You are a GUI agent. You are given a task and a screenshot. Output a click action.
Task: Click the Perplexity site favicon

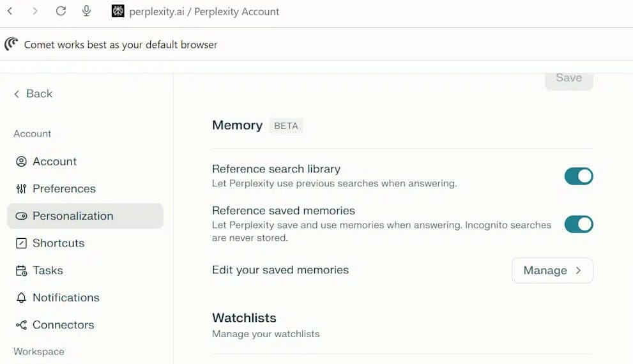118,11
